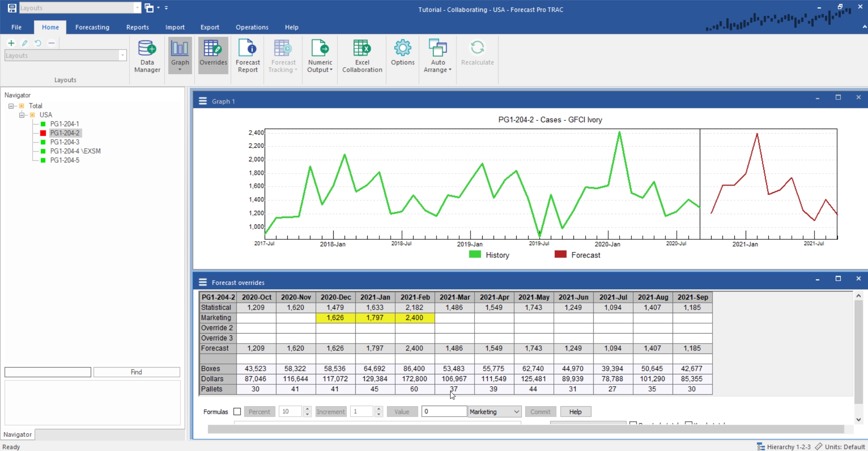Open the Reports ribbon tab

[137, 27]
